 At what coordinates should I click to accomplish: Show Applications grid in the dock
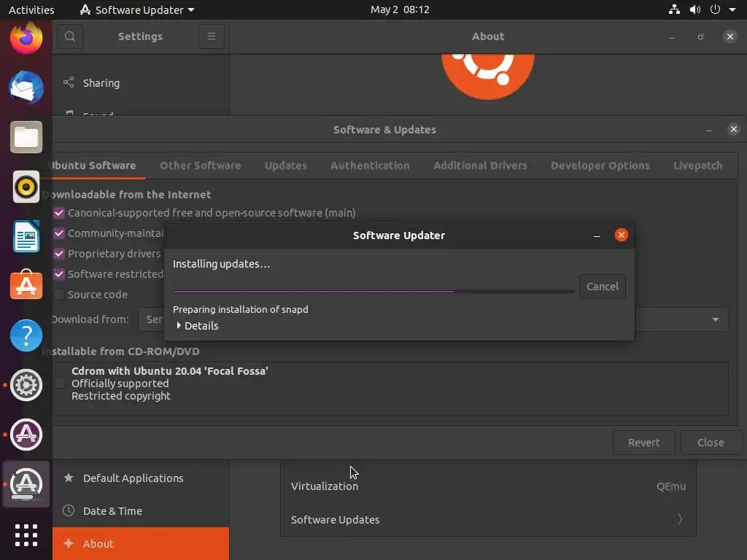point(26,535)
